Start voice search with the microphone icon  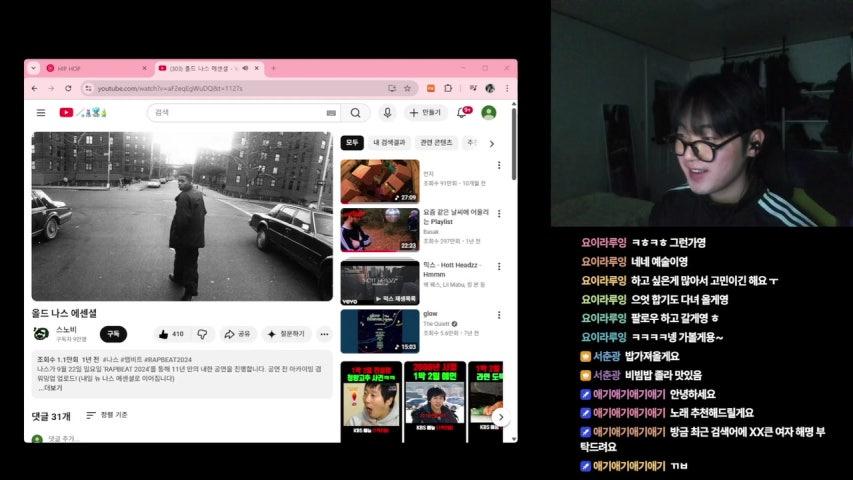tap(387, 113)
